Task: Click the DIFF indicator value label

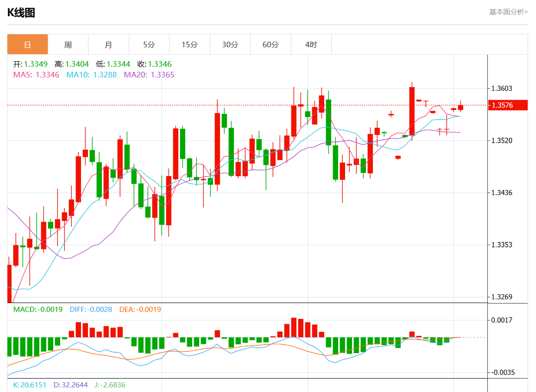Action: [x=91, y=310]
